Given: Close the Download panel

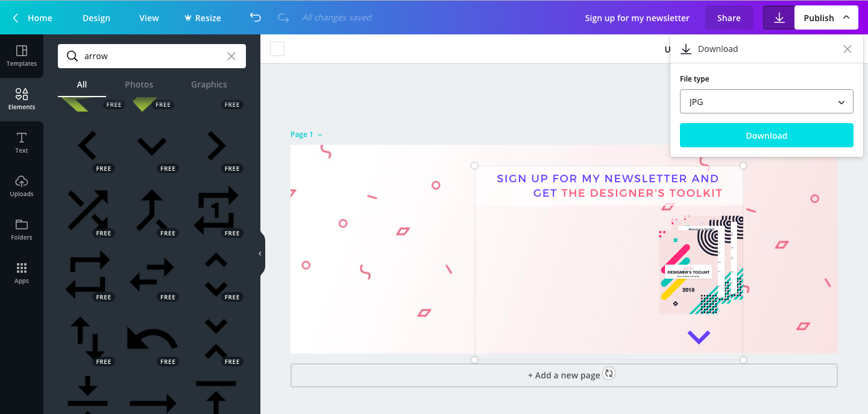Looking at the screenshot, I should [848, 49].
